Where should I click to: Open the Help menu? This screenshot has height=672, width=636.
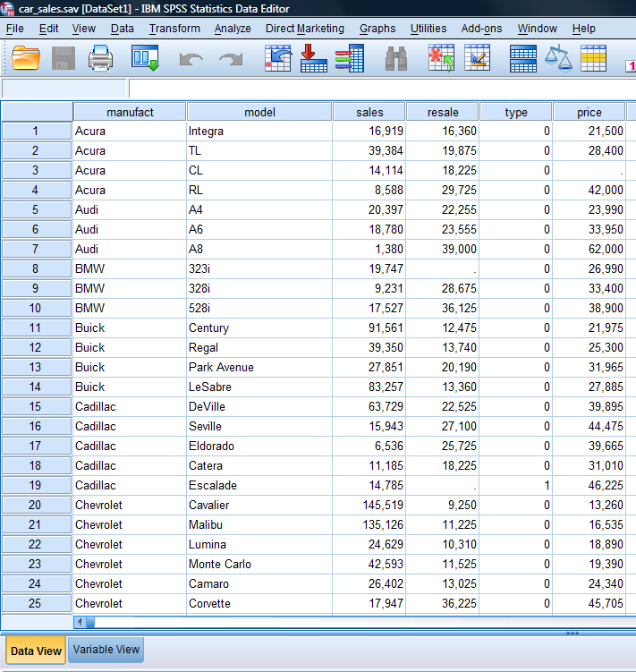[584, 29]
